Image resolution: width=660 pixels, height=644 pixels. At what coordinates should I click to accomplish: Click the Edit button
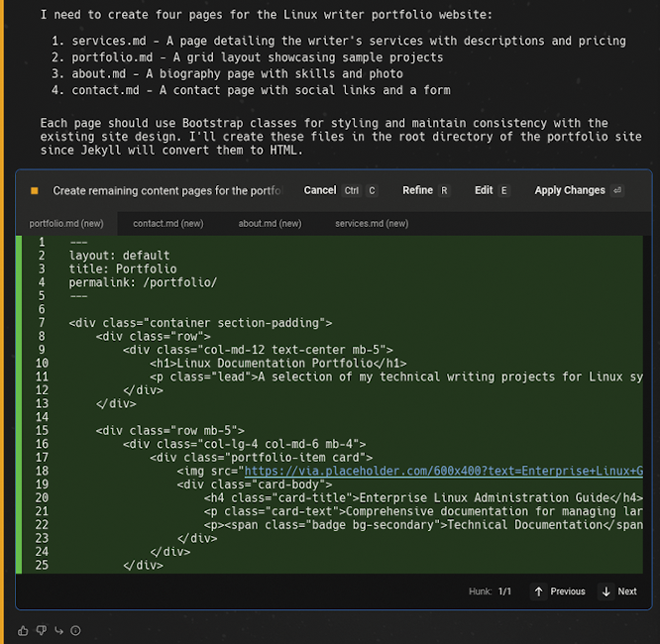pyautogui.click(x=484, y=190)
